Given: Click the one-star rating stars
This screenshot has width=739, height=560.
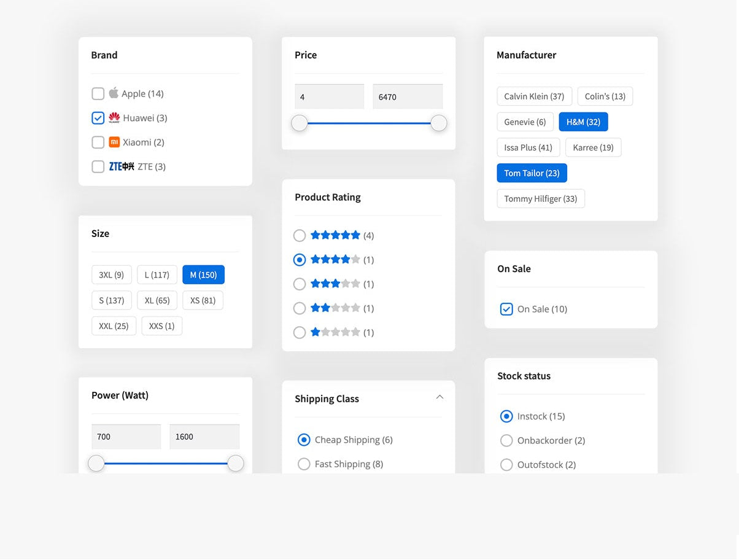Looking at the screenshot, I should click(x=335, y=332).
